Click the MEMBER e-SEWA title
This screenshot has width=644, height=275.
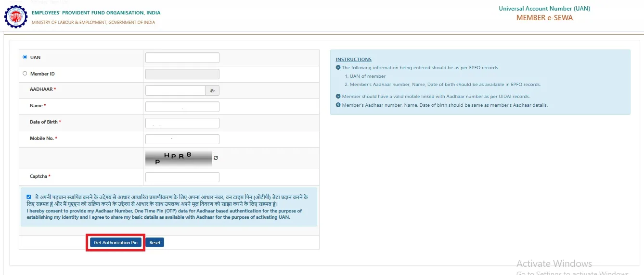[x=544, y=18]
